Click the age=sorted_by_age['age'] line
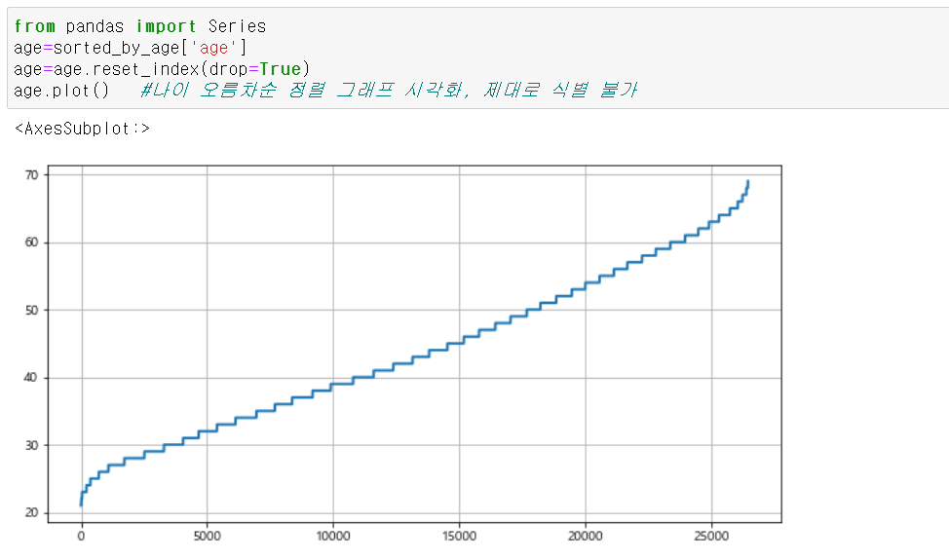 [x=131, y=48]
